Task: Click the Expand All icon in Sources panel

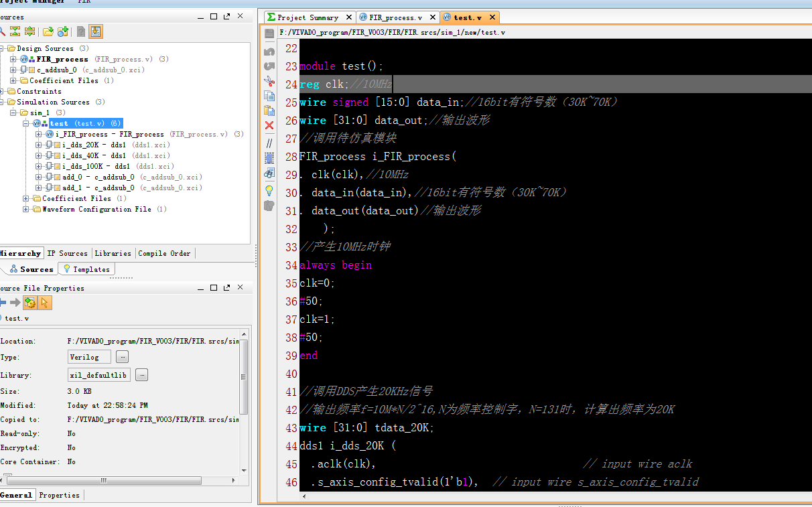Action: click(x=29, y=31)
